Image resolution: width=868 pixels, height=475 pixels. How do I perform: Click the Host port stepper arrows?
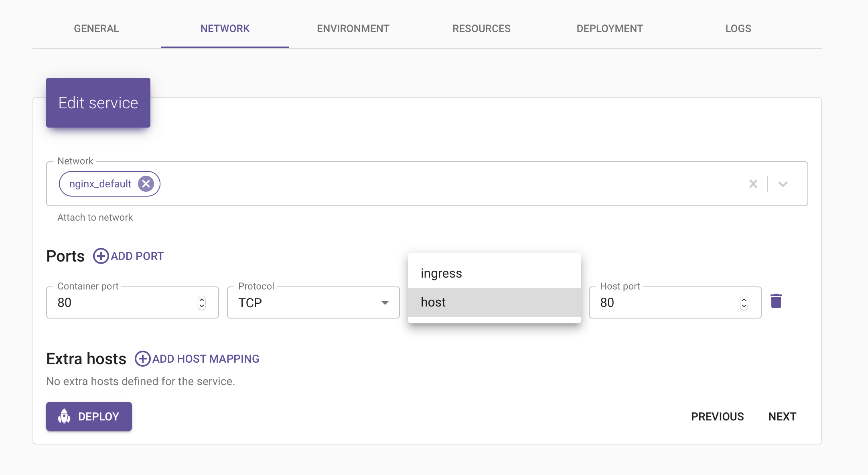[744, 303]
